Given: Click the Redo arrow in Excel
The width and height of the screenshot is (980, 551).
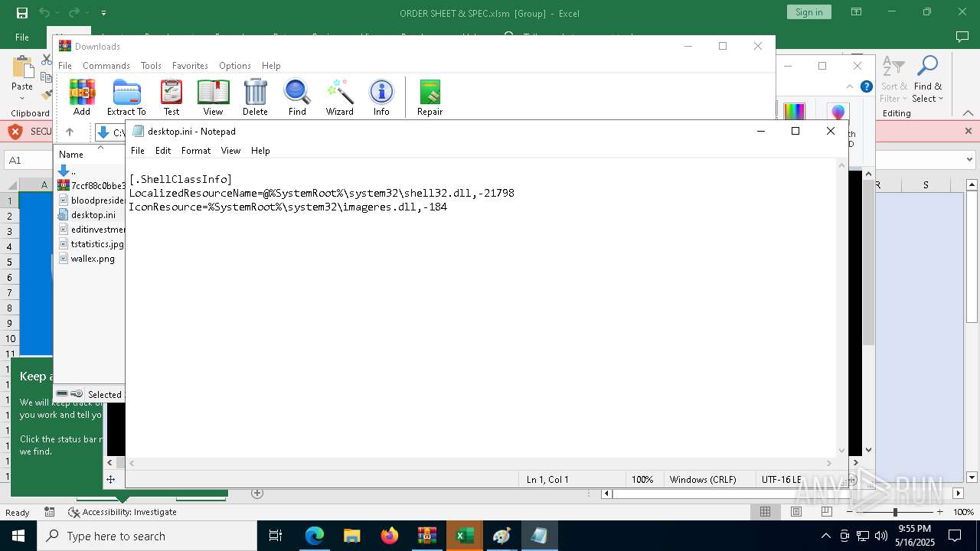Looking at the screenshot, I should (74, 12).
